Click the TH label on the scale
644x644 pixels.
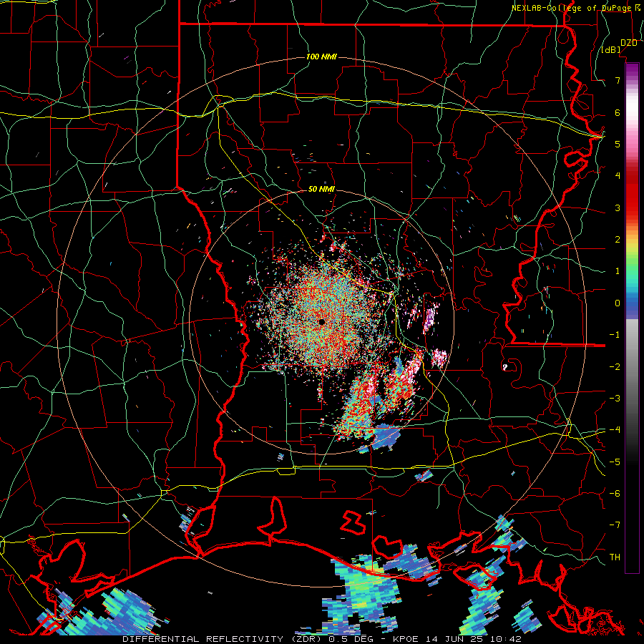(x=615, y=557)
